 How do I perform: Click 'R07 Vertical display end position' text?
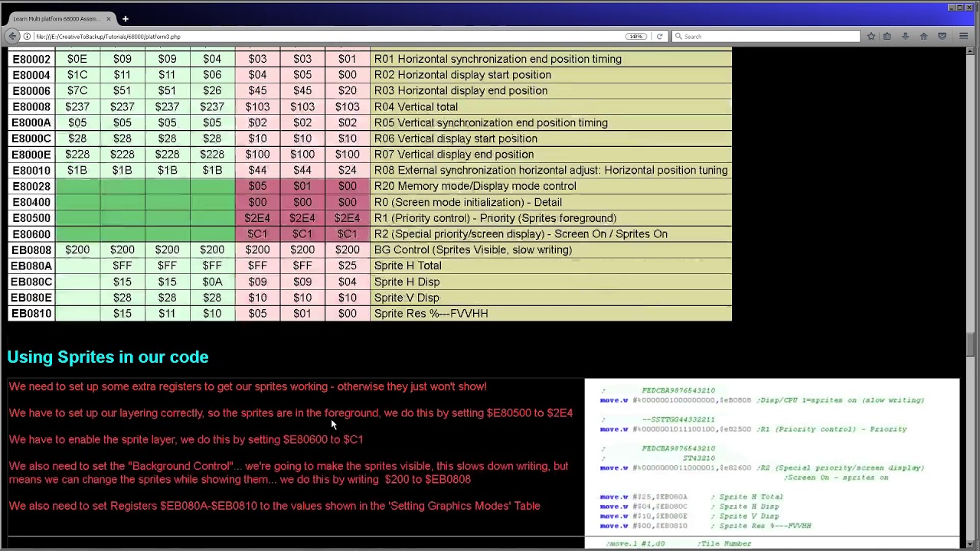[454, 155]
